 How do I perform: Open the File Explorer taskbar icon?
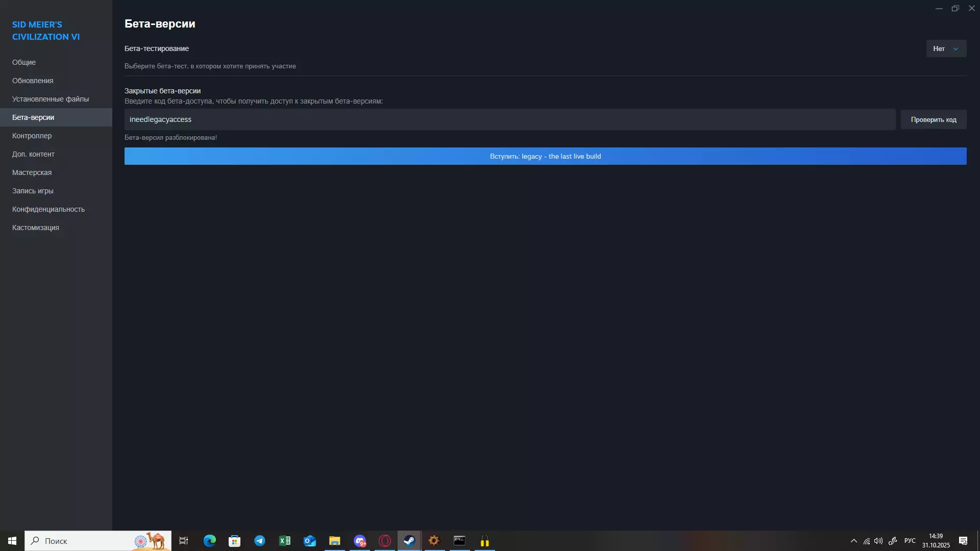[x=335, y=541]
